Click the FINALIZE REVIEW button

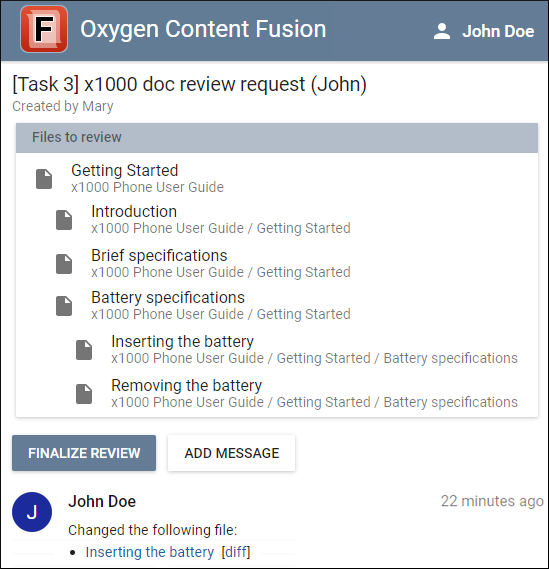(84, 453)
